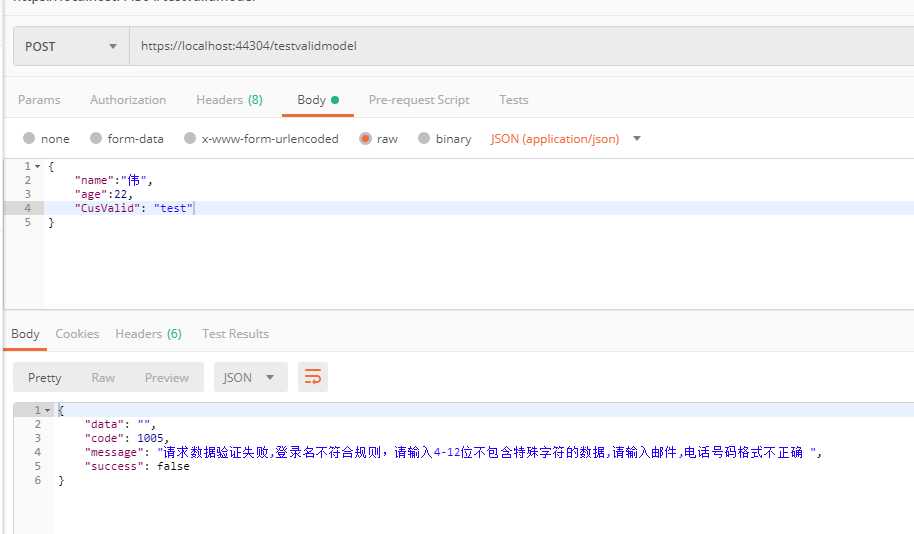Viewport: 914px width, 534px height.
Task: Switch to the Authorization tab
Action: coord(128,100)
